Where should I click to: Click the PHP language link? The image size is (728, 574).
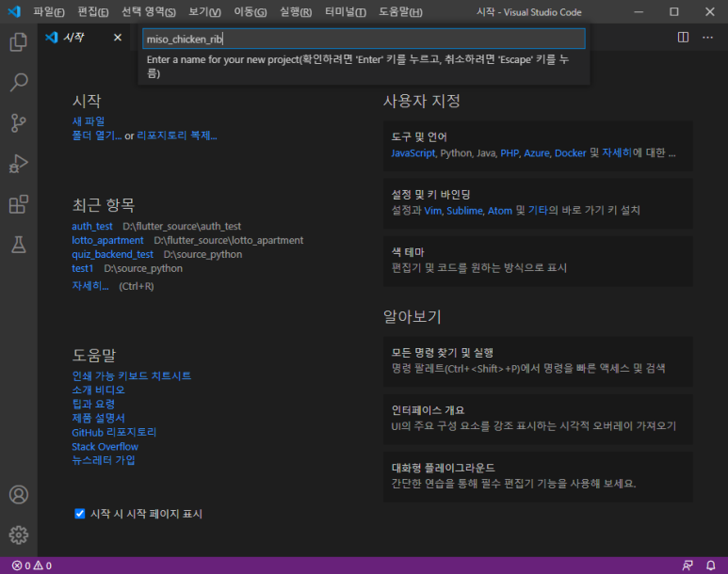tap(510, 153)
